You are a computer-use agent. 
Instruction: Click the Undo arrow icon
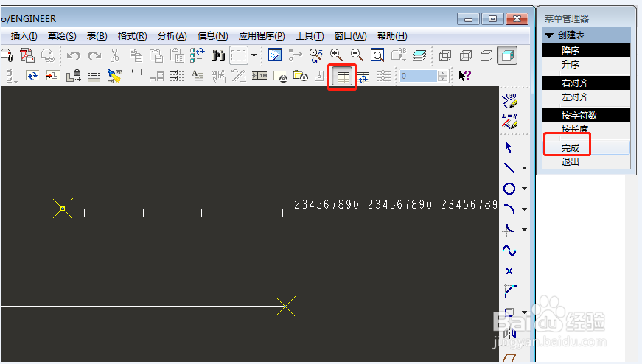(x=73, y=56)
